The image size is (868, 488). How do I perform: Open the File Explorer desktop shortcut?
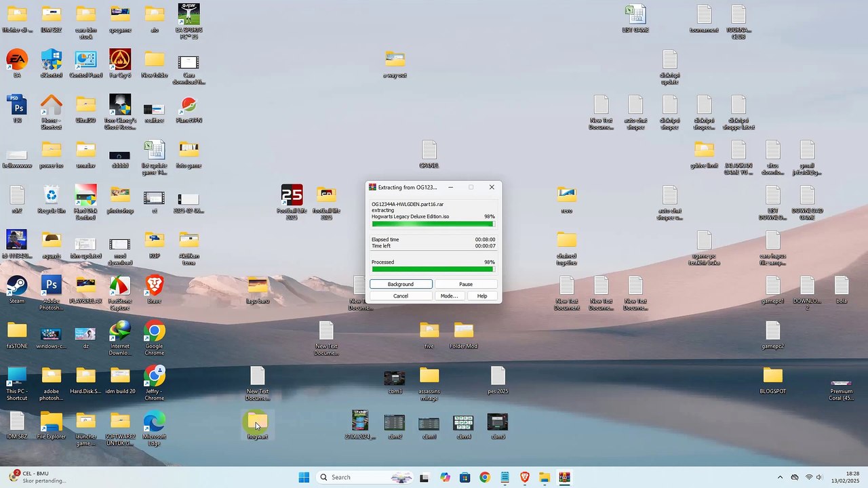[52, 425]
